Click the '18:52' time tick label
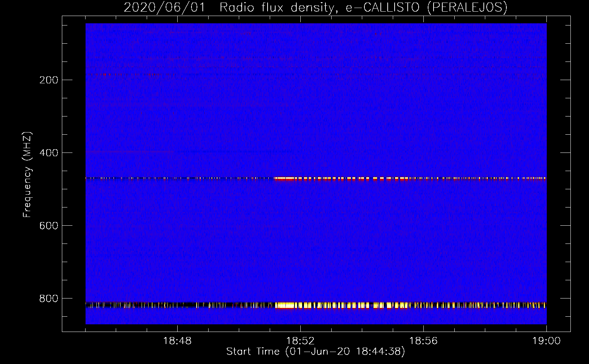 point(300,341)
